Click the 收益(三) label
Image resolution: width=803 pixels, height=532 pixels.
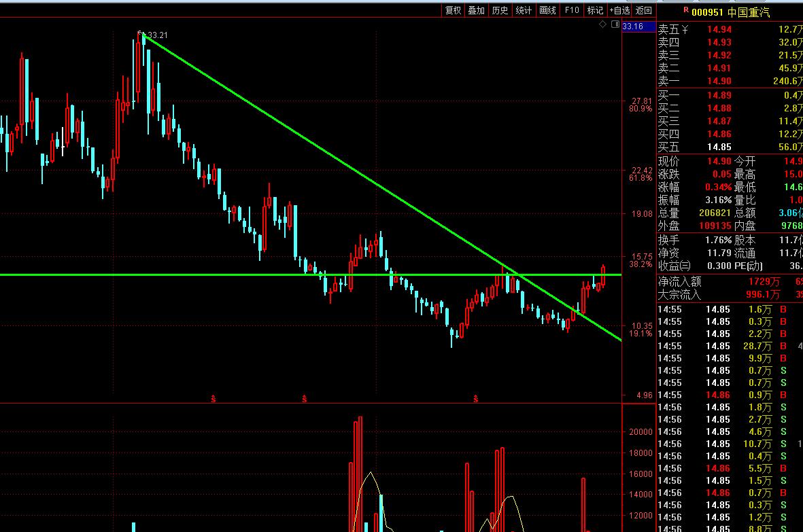[674, 266]
